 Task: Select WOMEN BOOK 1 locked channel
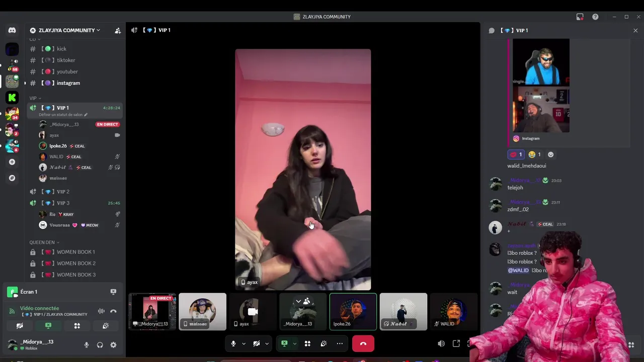pos(74,252)
